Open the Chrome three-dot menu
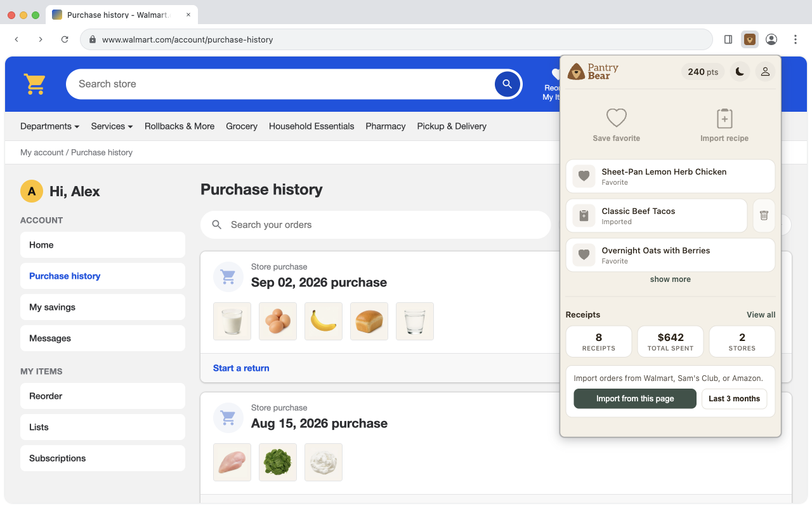812x508 pixels. coord(796,39)
